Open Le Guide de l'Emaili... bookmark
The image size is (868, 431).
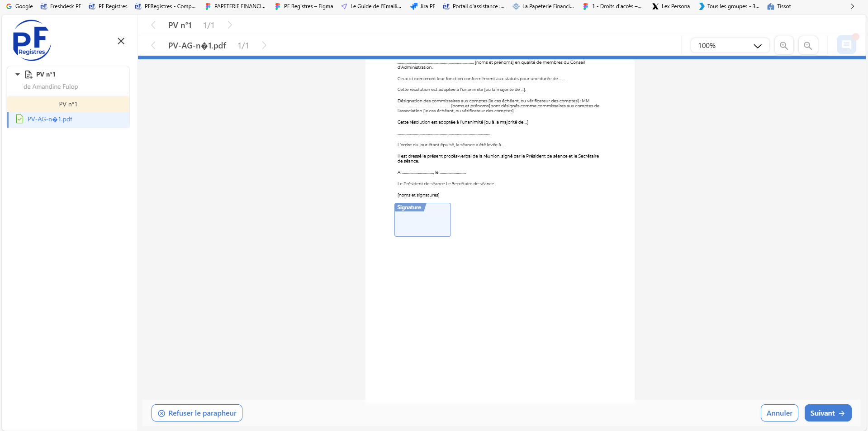click(x=371, y=6)
